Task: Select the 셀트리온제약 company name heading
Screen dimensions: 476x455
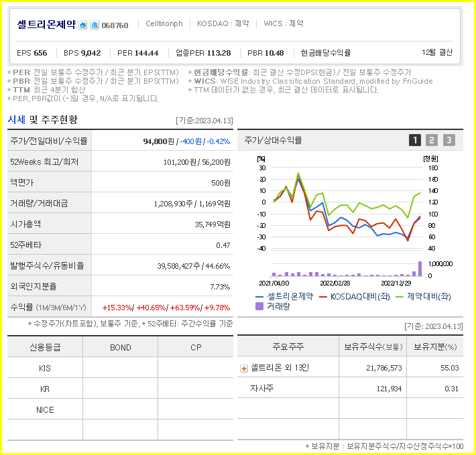Action: coord(46,24)
